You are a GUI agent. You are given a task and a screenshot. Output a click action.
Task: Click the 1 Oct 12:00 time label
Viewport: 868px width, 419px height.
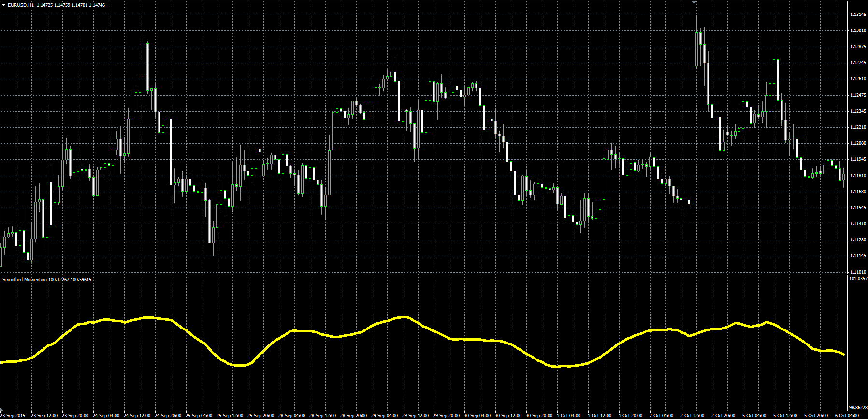[x=600, y=416]
